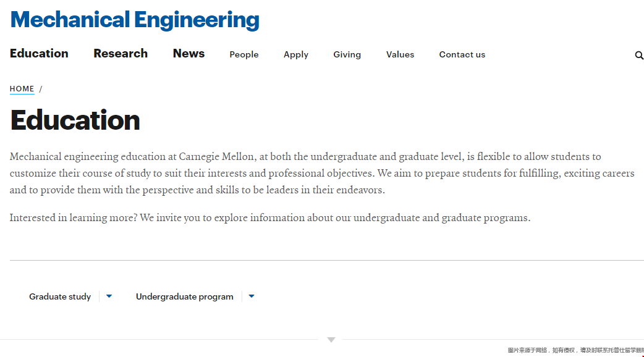This screenshot has width=644, height=357.
Task: Open the Education navigation menu item
Action: (39, 54)
